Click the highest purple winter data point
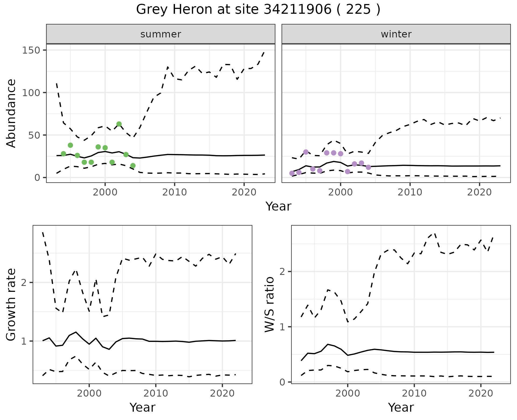The width and height of the screenshot is (517, 420). [x=306, y=152]
